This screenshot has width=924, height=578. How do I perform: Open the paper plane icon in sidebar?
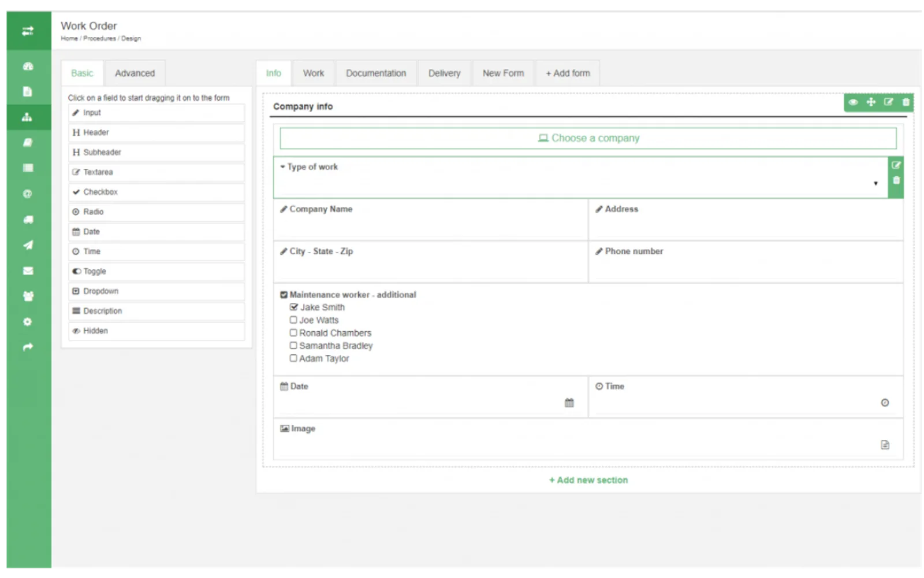(x=28, y=245)
